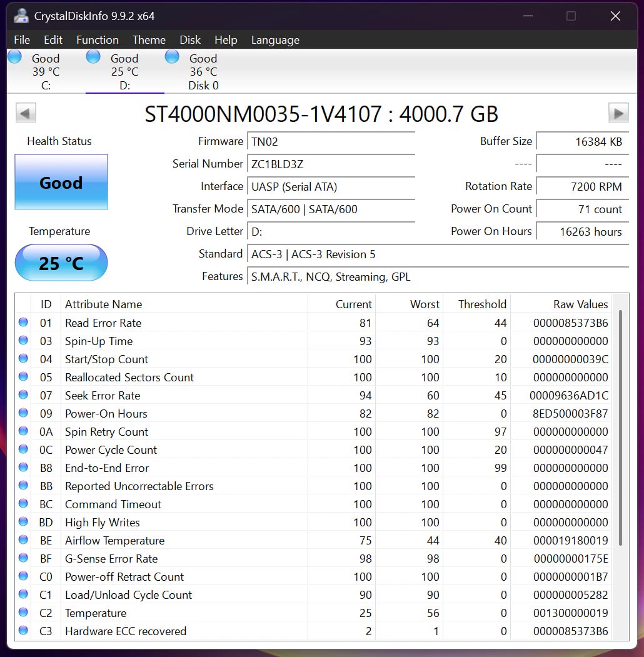Screen dimensions: 644x657
Task: Click status orb for Seek Error Rate
Action: (x=23, y=394)
